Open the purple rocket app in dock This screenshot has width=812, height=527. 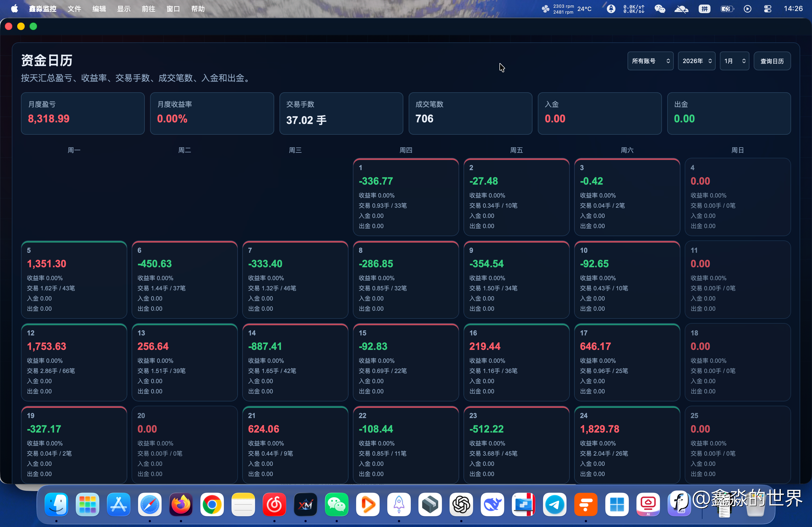399,504
